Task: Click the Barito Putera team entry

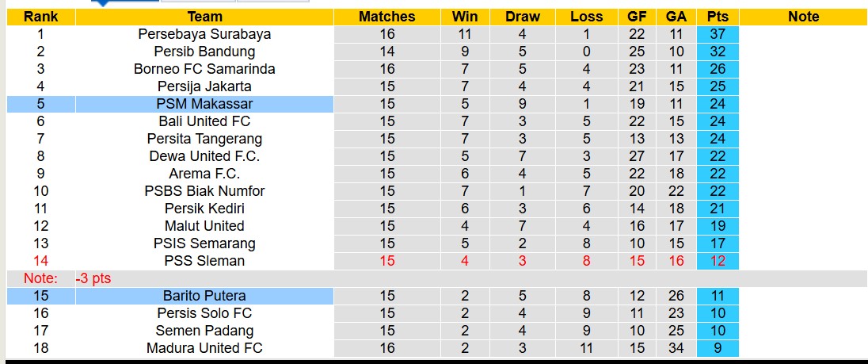Action: [204, 296]
